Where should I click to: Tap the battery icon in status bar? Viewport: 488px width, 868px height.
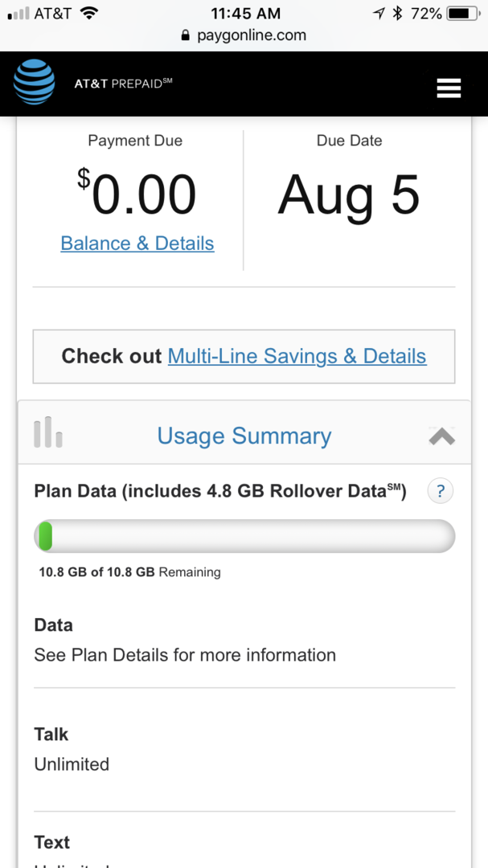point(462,14)
